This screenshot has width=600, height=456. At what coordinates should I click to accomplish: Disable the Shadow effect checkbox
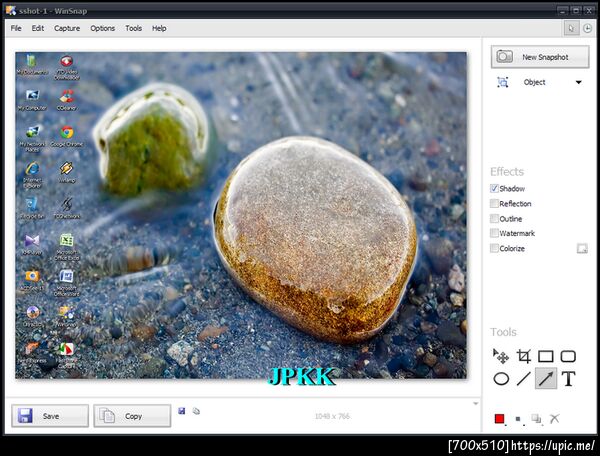point(494,189)
